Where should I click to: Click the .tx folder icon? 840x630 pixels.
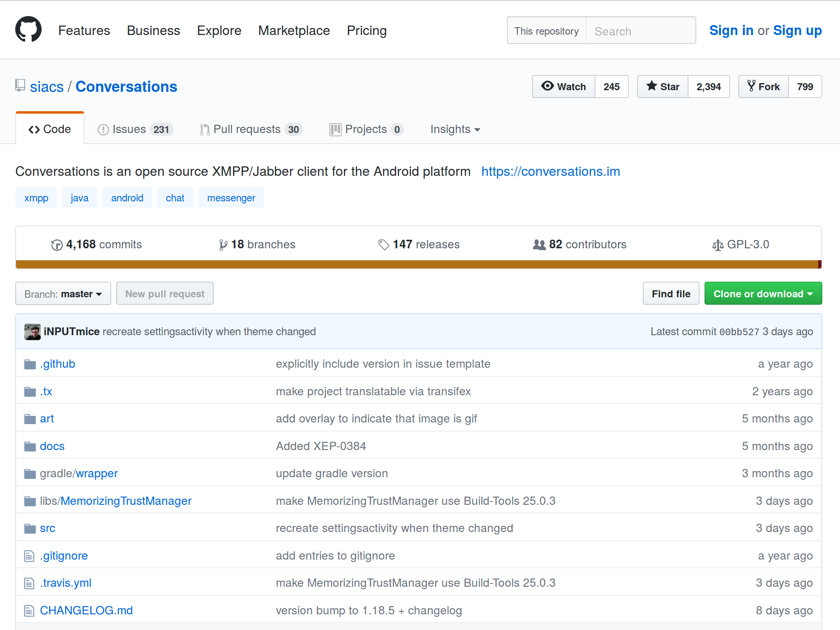tap(30, 392)
